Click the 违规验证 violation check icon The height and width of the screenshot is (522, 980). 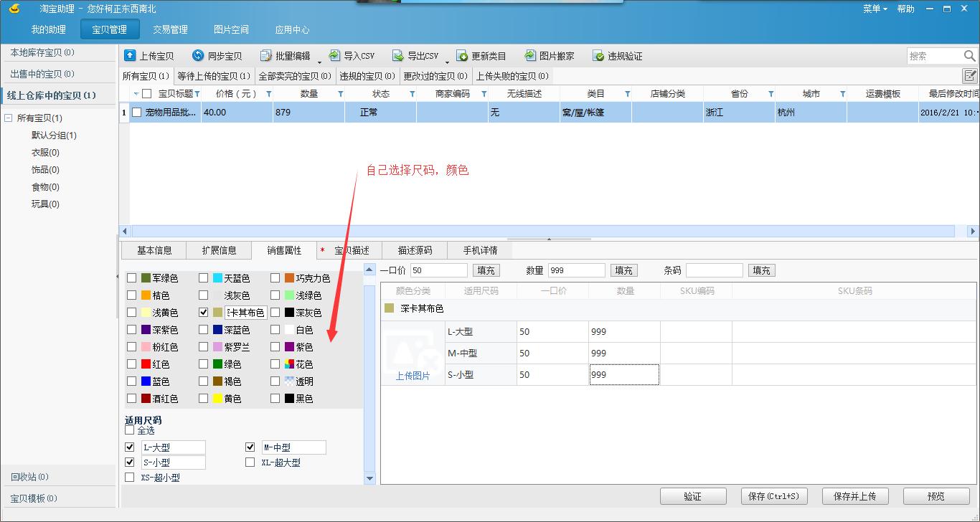point(598,55)
